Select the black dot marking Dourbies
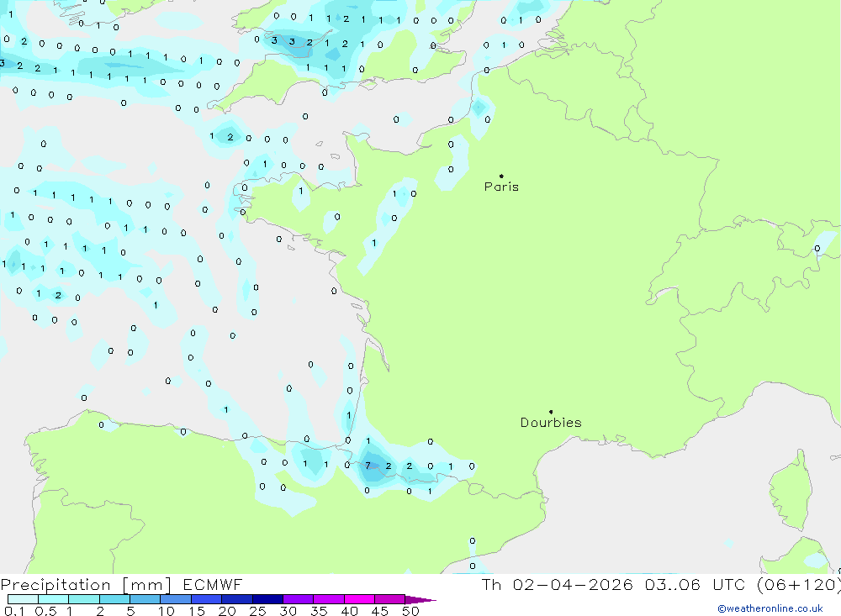The width and height of the screenshot is (841, 616). tap(551, 412)
